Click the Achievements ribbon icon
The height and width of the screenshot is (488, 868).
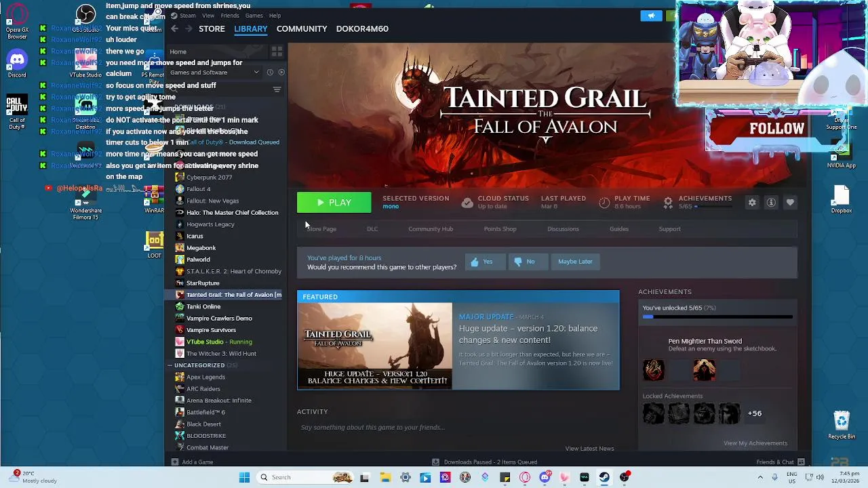click(668, 203)
